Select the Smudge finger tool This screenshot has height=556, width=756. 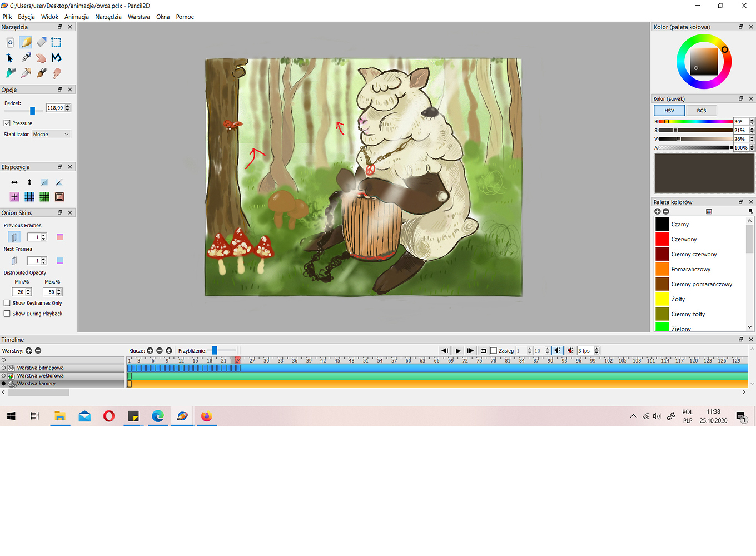click(x=56, y=73)
